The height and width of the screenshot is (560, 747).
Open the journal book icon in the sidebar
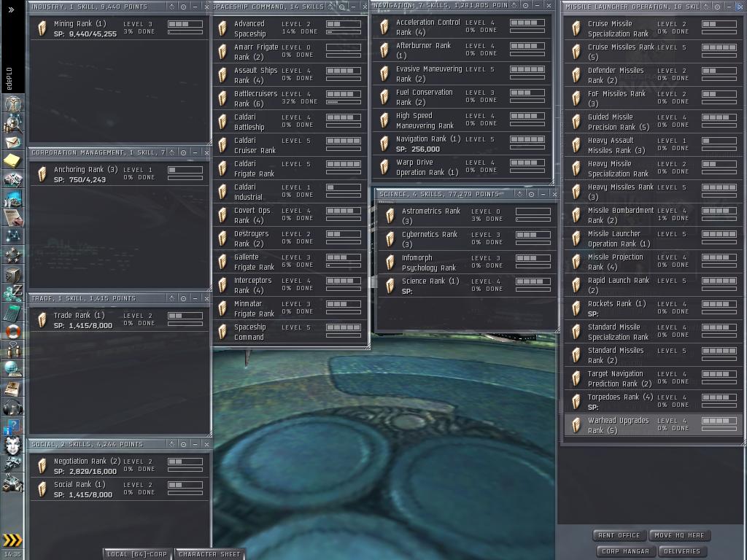coord(13,389)
